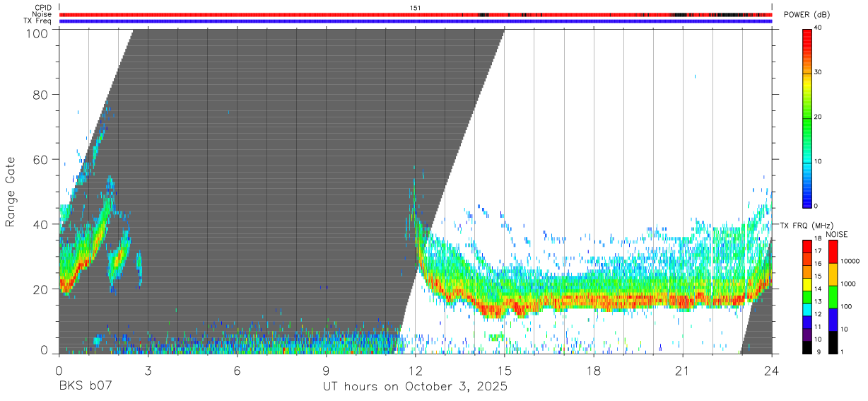
Task: Click the CPID value 151
Action: pos(416,8)
